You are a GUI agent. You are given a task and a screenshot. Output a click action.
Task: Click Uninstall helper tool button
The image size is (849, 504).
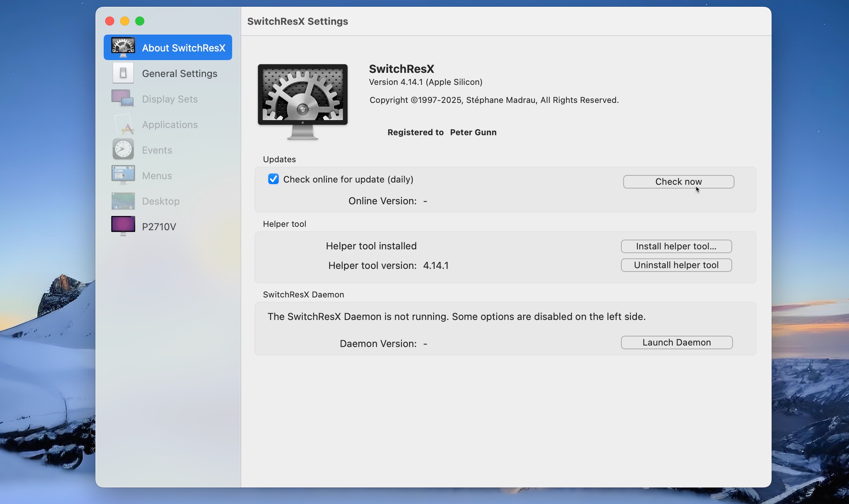pos(676,265)
